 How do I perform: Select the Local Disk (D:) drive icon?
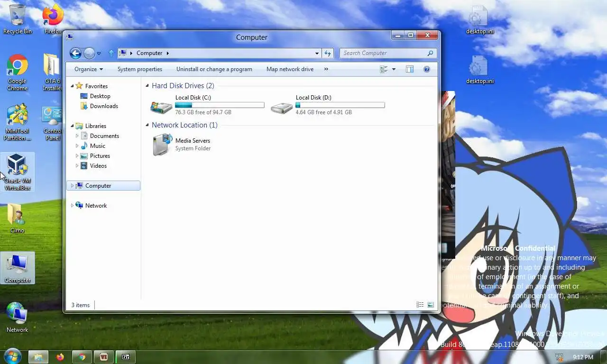(x=282, y=107)
